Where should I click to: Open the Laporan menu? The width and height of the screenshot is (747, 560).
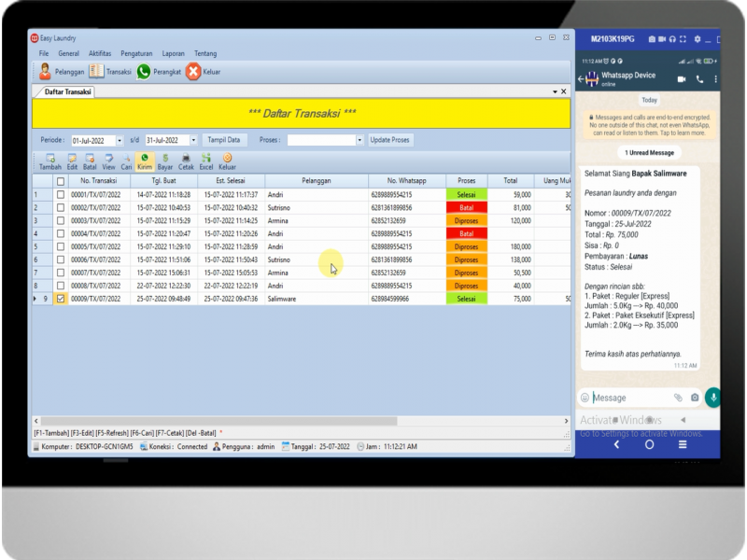coord(173,53)
